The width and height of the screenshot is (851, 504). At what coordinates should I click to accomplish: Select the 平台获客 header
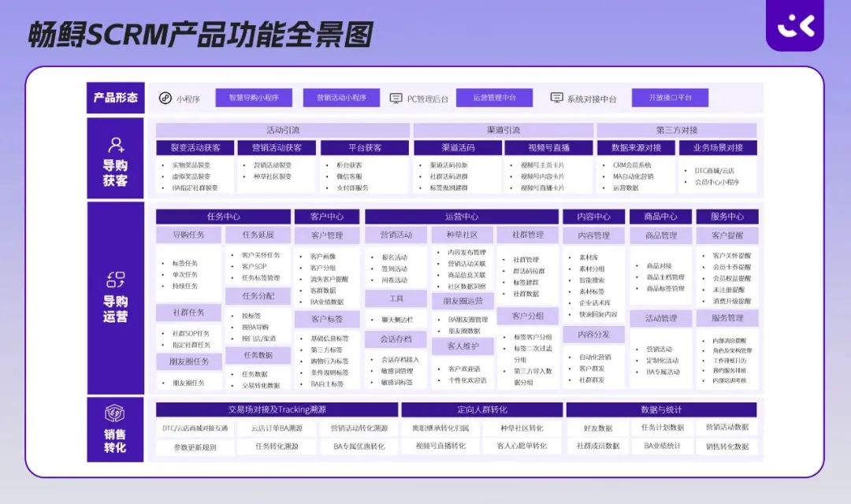[x=365, y=147]
